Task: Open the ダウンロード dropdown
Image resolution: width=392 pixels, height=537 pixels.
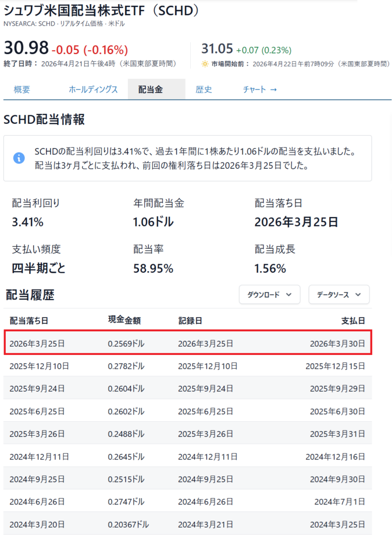Action: point(269,295)
